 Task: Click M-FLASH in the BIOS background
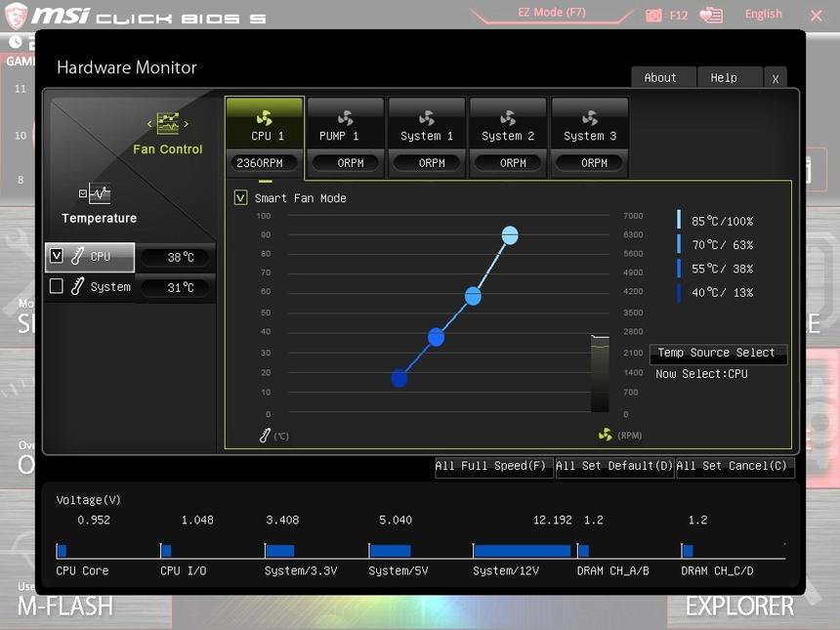(65, 607)
